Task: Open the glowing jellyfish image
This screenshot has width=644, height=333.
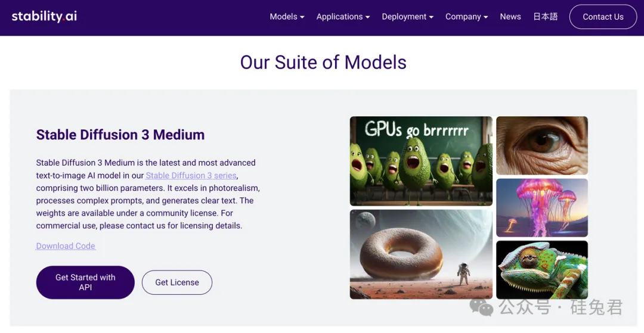Action: [x=541, y=208]
